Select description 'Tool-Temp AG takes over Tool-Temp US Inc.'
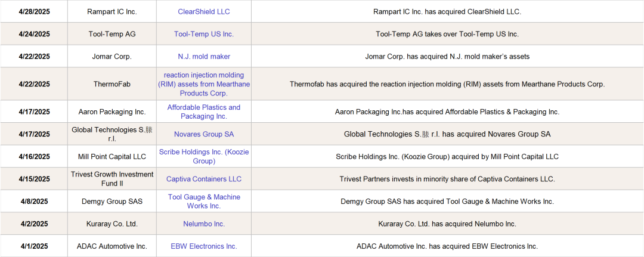Screen dimensions: 644x257 coord(447,34)
